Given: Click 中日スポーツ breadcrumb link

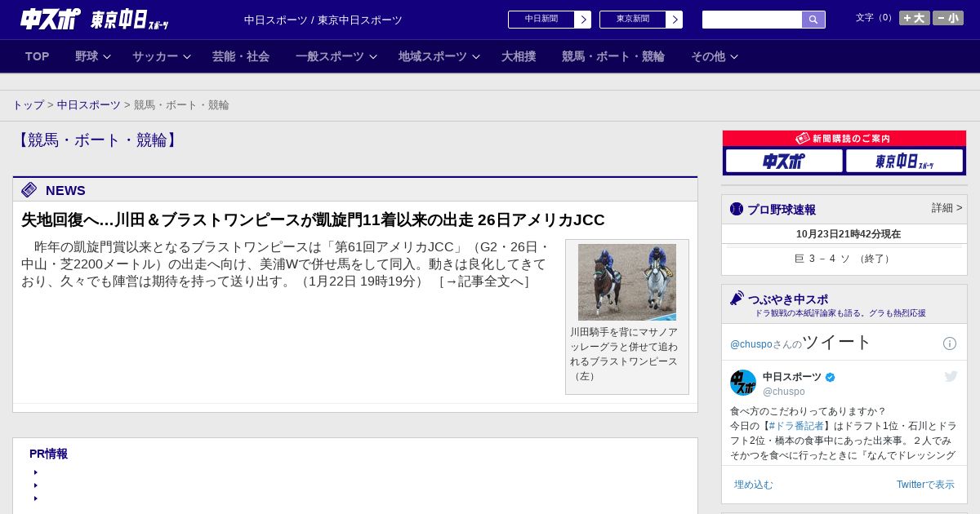Looking at the screenshot, I should 89,104.
